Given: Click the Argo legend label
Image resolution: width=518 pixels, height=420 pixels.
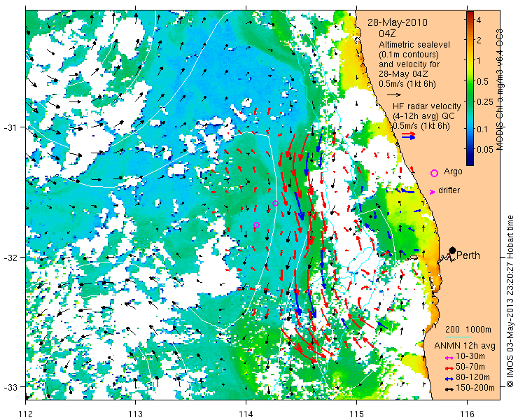Looking at the screenshot, I should click(453, 171).
